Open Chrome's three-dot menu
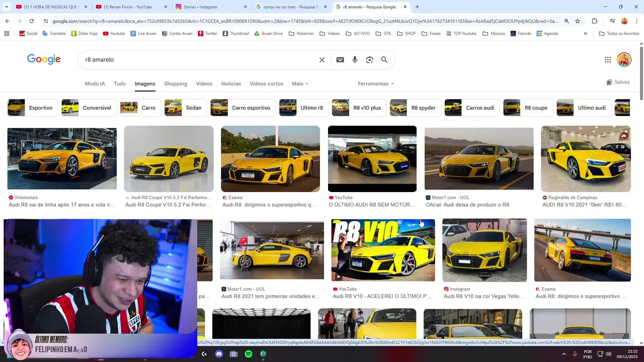644x362 pixels. pyautogui.click(x=636, y=21)
